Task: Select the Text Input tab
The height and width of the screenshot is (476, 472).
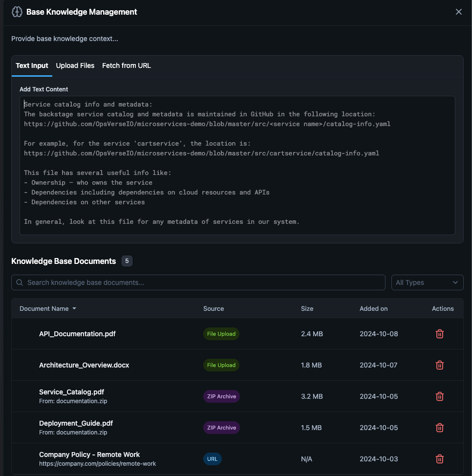Action: pyautogui.click(x=31, y=65)
